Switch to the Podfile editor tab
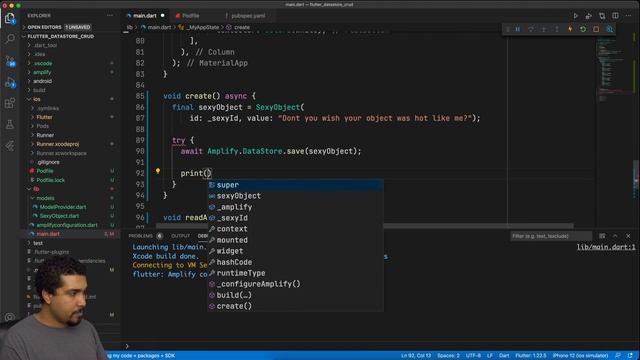Viewport: 640px width, 360px height. point(191,16)
